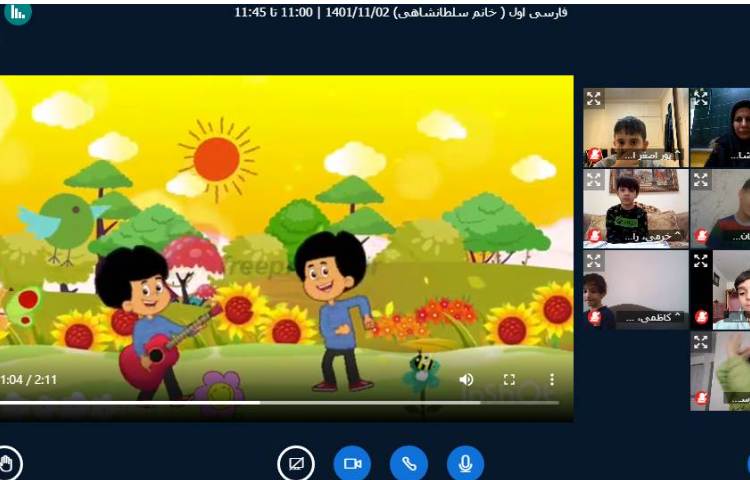Expand the خرمی webcam tile
The width and height of the screenshot is (750, 480).
(x=594, y=180)
